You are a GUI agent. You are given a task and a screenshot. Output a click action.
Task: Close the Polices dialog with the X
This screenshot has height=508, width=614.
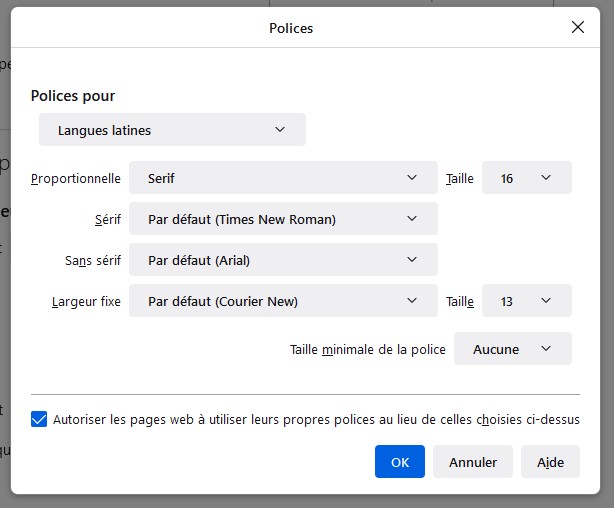click(x=577, y=28)
